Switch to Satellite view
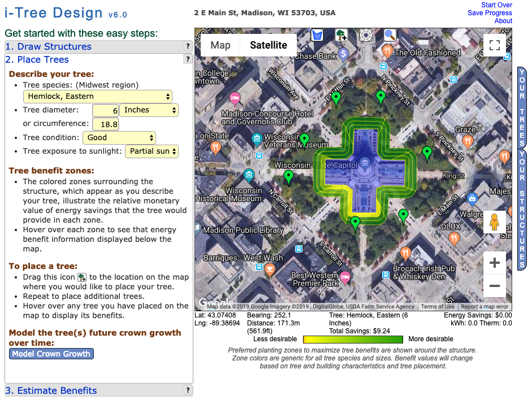The height and width of the screenshot is (400, 532). tap(269, 45)
